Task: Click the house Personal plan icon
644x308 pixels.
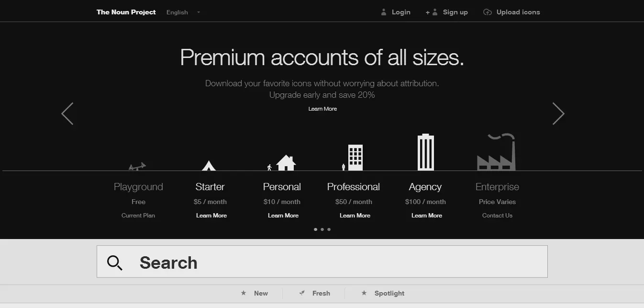Action: (286, 163)
